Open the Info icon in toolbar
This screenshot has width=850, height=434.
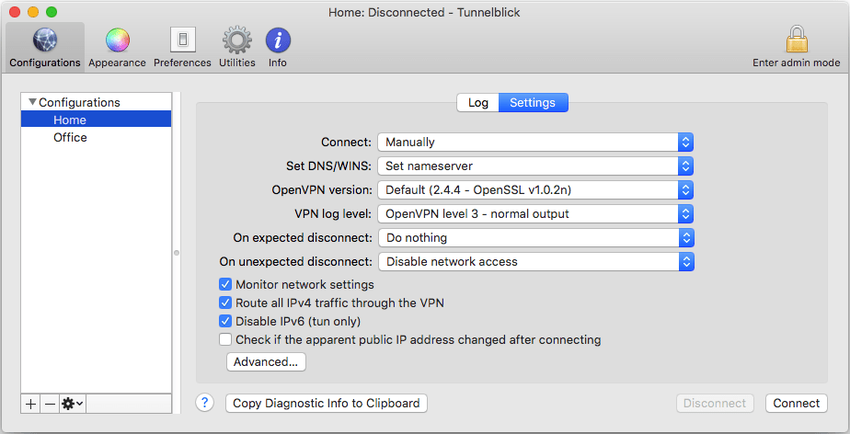(278, 40)
